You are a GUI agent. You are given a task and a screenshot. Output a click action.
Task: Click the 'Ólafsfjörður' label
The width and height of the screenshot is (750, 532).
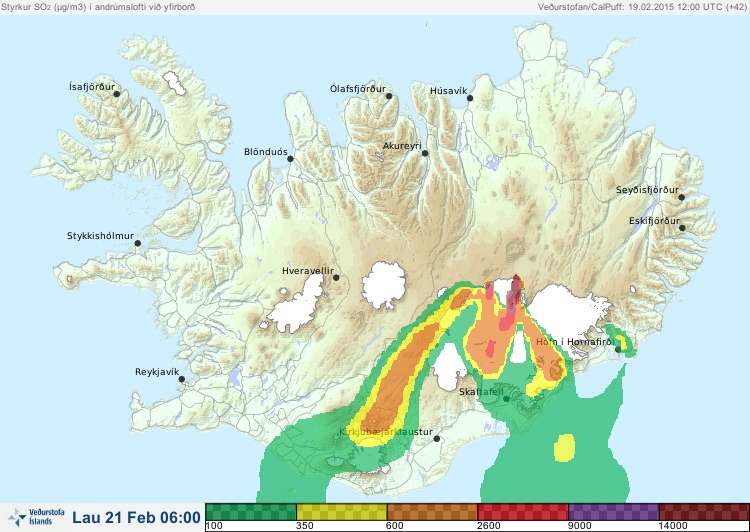tap(358, 89)
